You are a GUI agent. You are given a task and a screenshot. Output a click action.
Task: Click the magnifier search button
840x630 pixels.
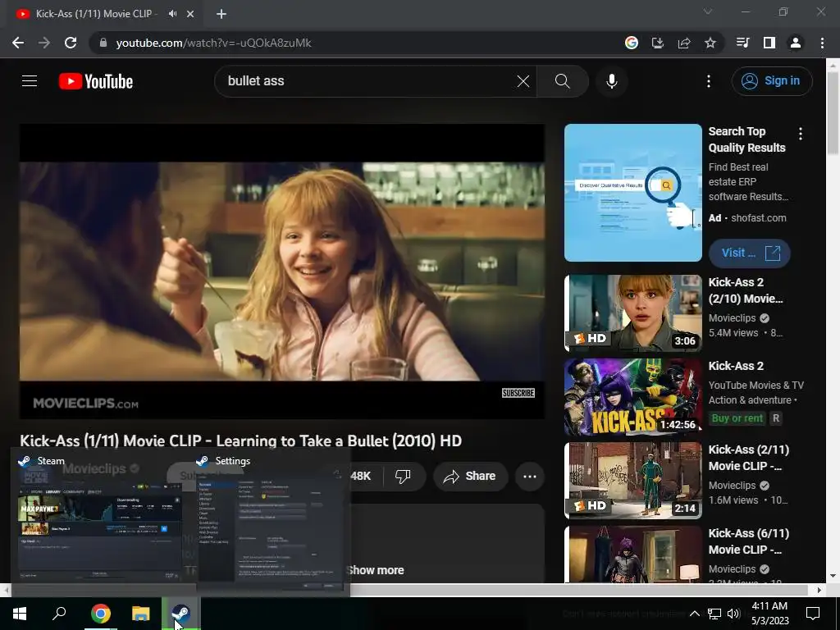pyautogui.click(x=562, y=81)
